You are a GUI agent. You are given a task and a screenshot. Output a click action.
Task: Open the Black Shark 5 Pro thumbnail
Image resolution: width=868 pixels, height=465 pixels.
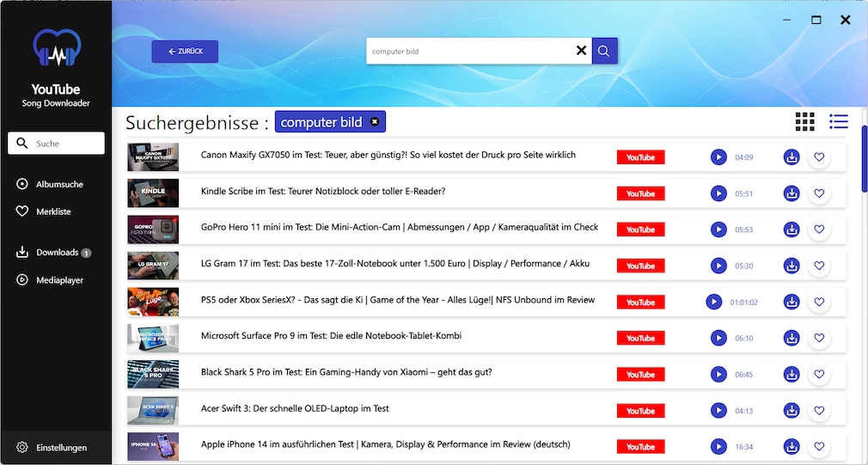153,375
